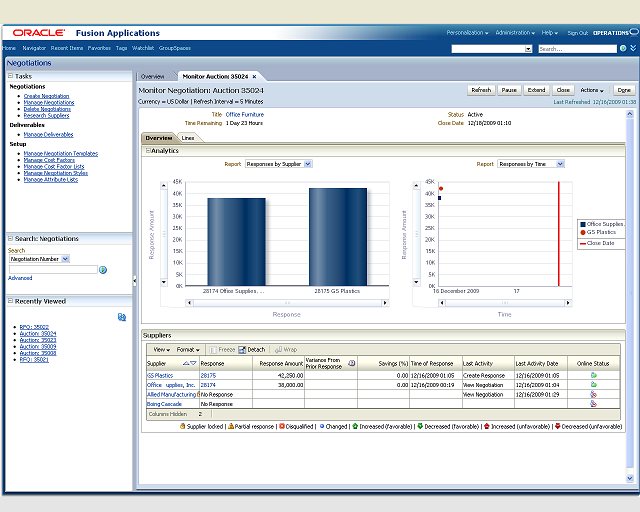Click up arrow on left chart vertical scroll
This screenshot has height=512, width=640.
coord(164,186)
